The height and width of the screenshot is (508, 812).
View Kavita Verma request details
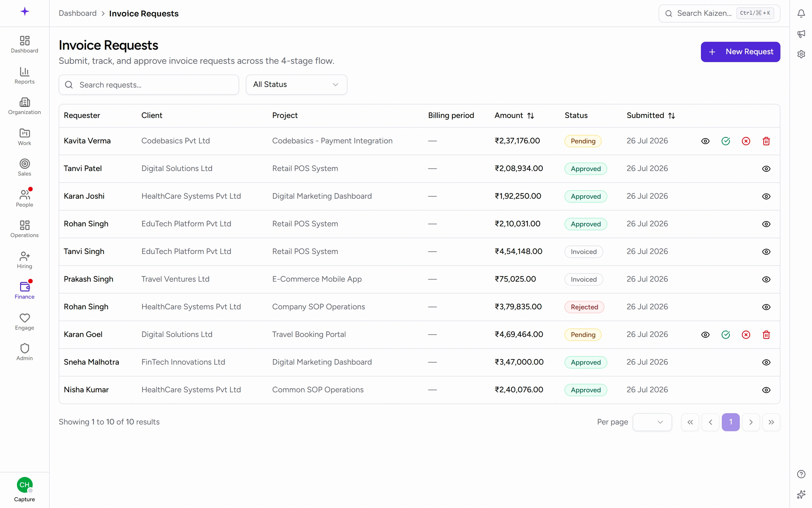coord(705,141)
